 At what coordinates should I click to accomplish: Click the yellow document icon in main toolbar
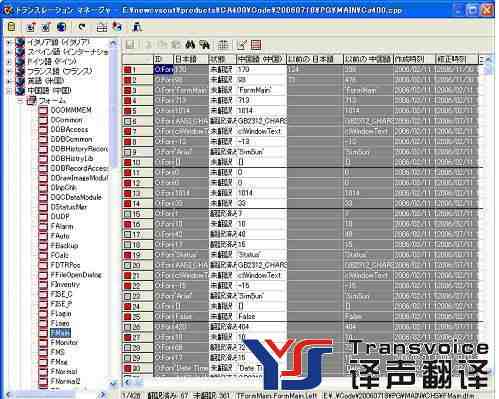pos(11,27)
